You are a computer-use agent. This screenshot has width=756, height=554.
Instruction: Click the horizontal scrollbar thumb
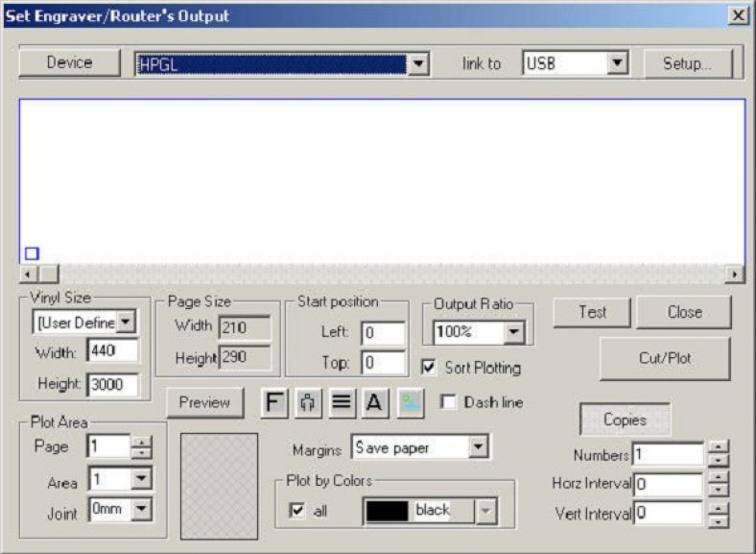pos(49,275)
